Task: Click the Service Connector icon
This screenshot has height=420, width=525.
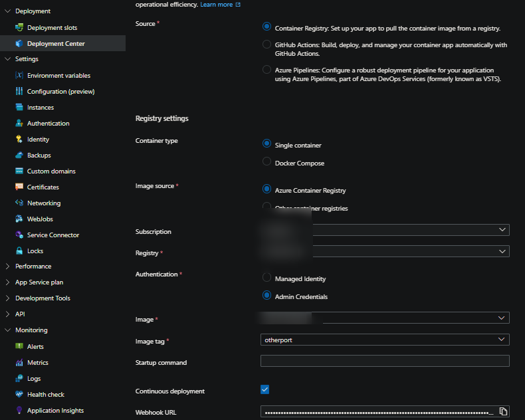Action: pos(19,235)
